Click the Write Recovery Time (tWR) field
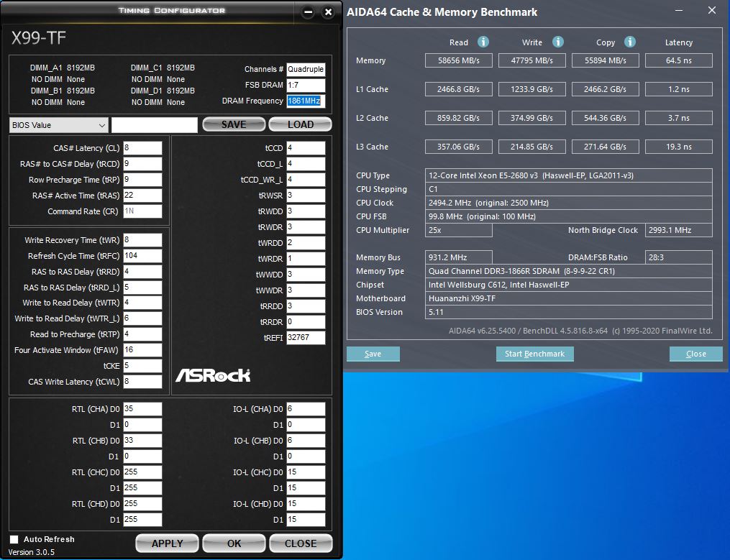This screenshot has height=560, width=730. [142, 240]
